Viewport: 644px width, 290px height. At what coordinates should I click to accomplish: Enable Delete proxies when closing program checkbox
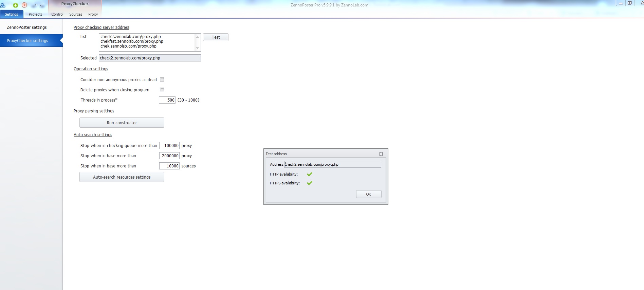(162, 90)
